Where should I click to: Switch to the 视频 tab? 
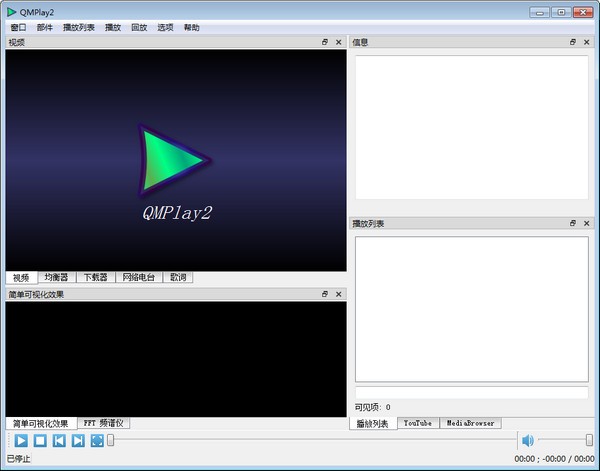pos(21,278)
